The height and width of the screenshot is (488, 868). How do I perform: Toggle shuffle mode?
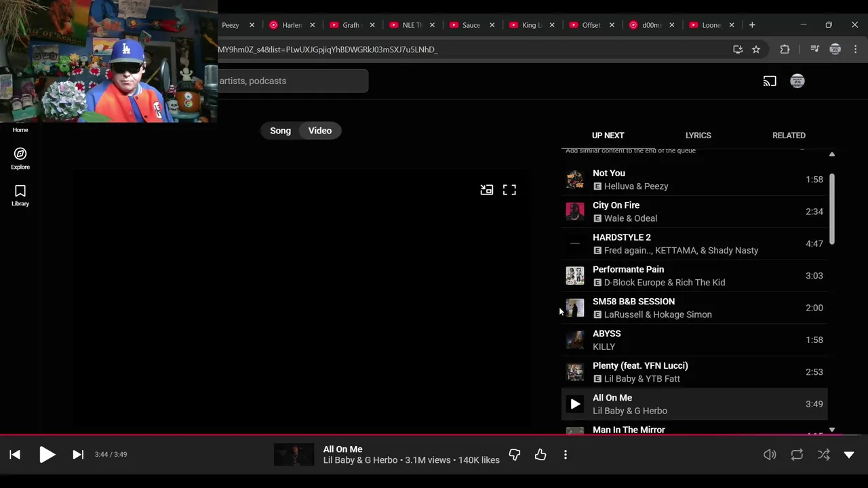coord(823,455)
